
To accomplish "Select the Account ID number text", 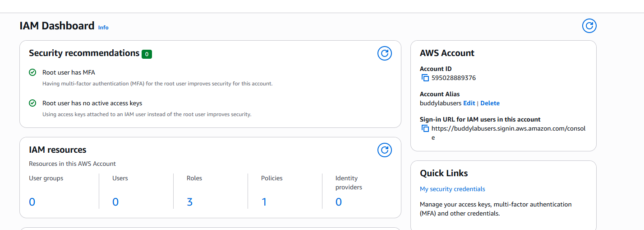I will 454,78.
